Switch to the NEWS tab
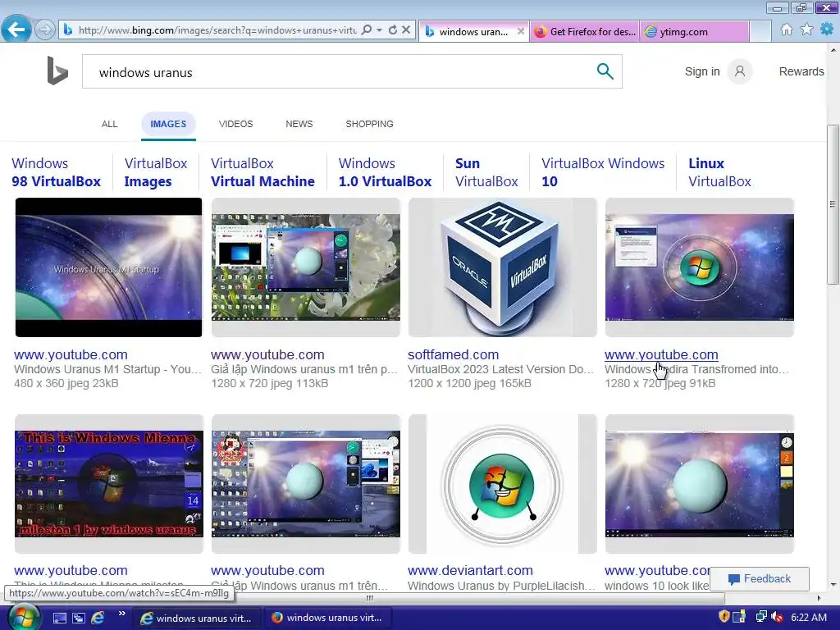The image size is (840, 630). 299,124
